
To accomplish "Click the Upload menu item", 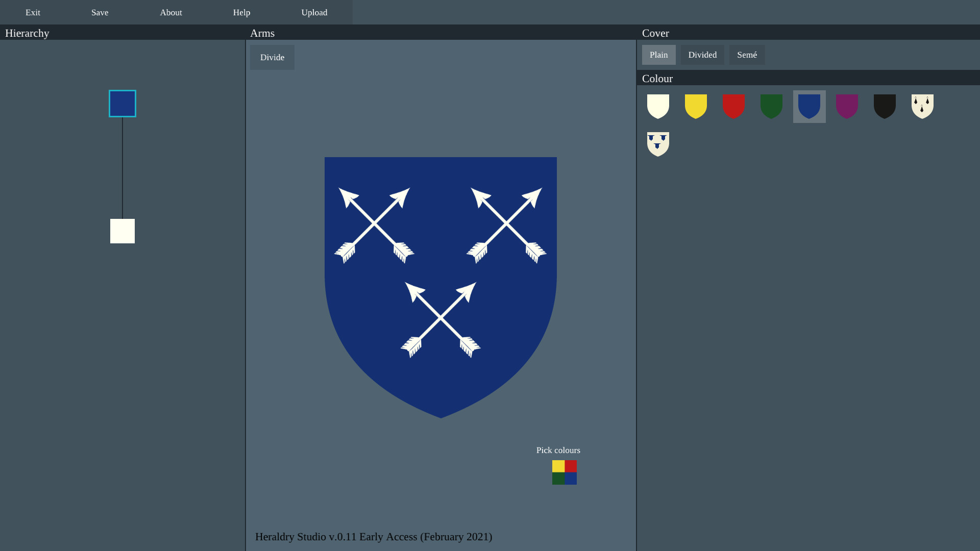I will (314, 12).
